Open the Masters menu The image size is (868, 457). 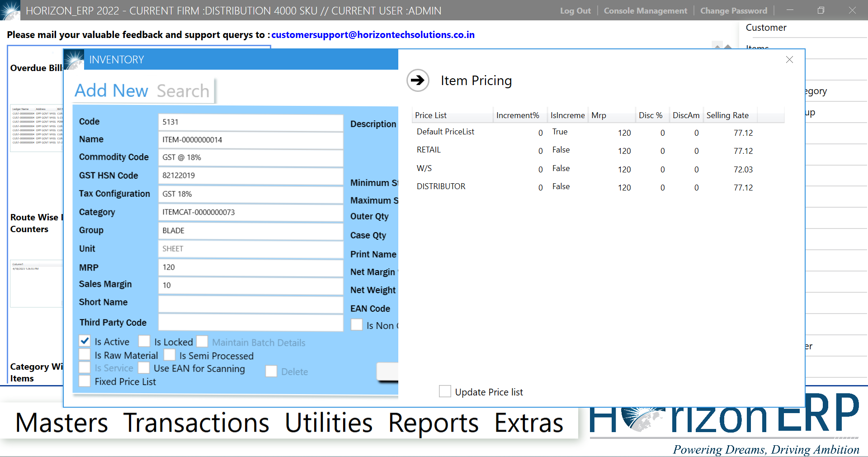(61, 423)
